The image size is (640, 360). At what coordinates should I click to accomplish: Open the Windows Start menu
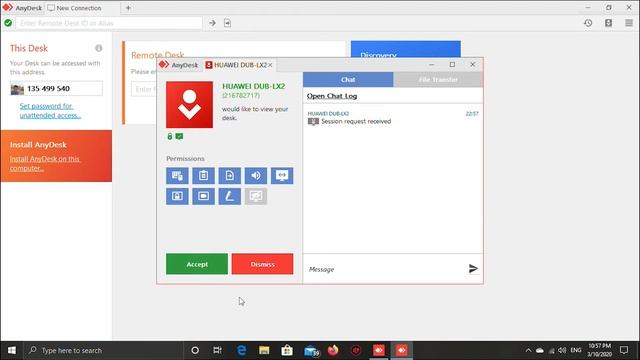pos(12,350)
